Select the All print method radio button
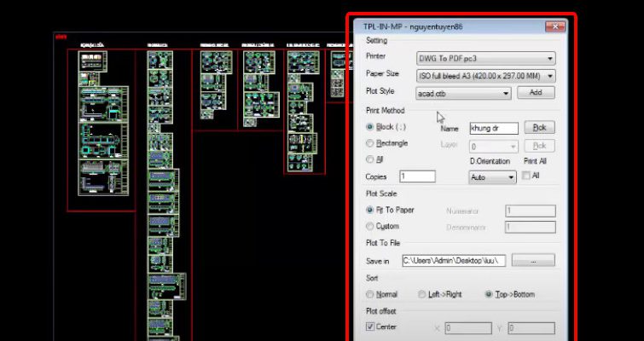The width and height of the screenshot is (644, 341). pos(370,159)
